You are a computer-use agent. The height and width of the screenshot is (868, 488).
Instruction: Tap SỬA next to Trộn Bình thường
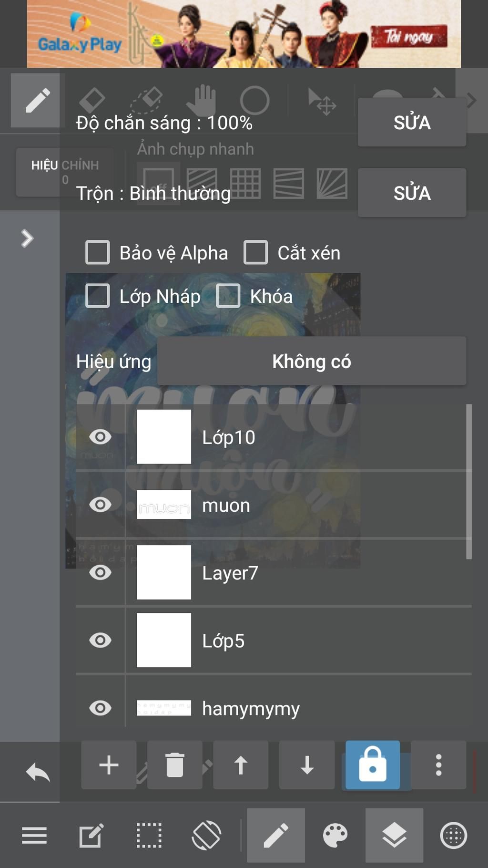(x=411, y=193)
